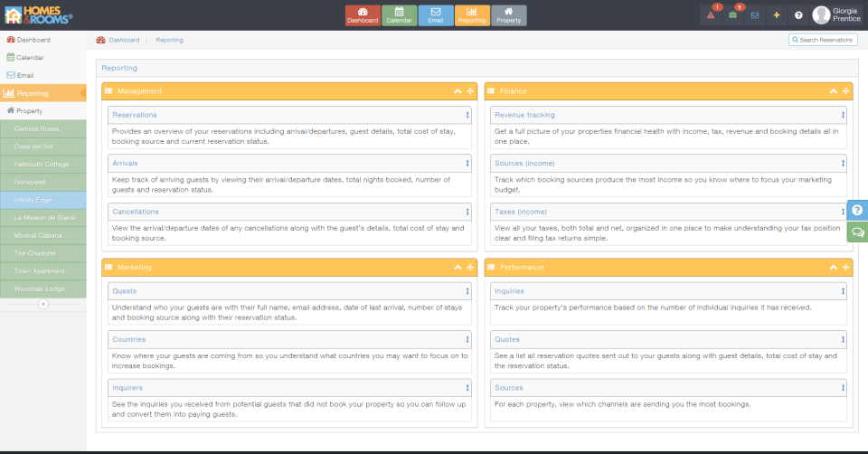Open the Dashboard top navigation tab
The image size is (868, 454).
tap(363, 15)
